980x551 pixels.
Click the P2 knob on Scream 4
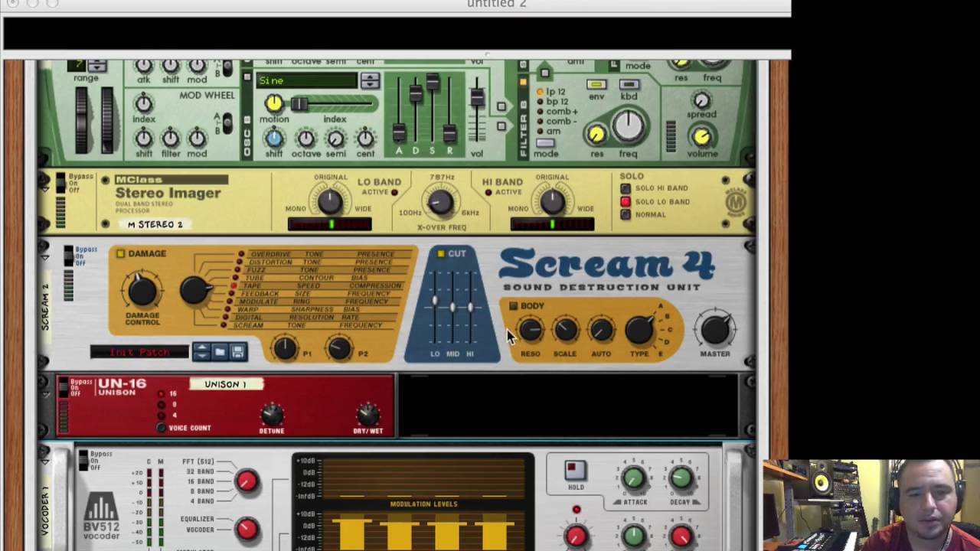[x=339, y=348]
